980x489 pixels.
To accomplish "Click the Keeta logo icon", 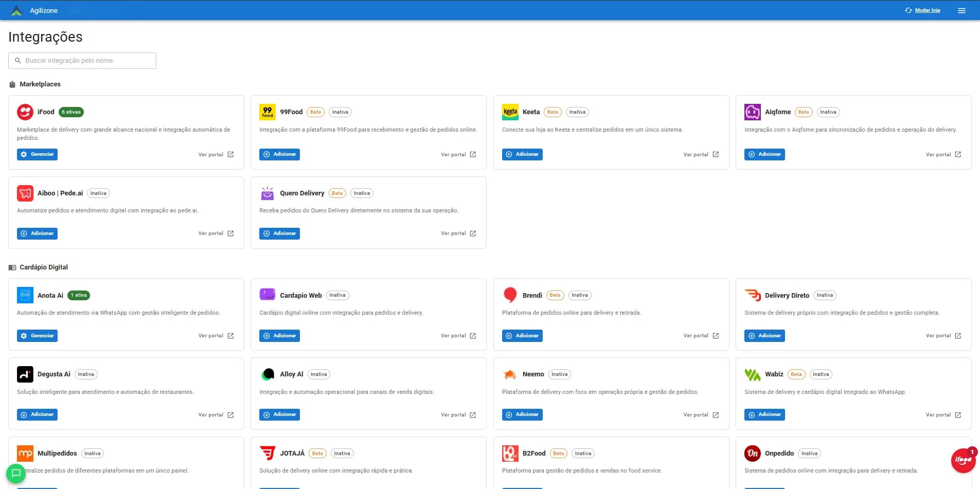I will pos(510,112).
